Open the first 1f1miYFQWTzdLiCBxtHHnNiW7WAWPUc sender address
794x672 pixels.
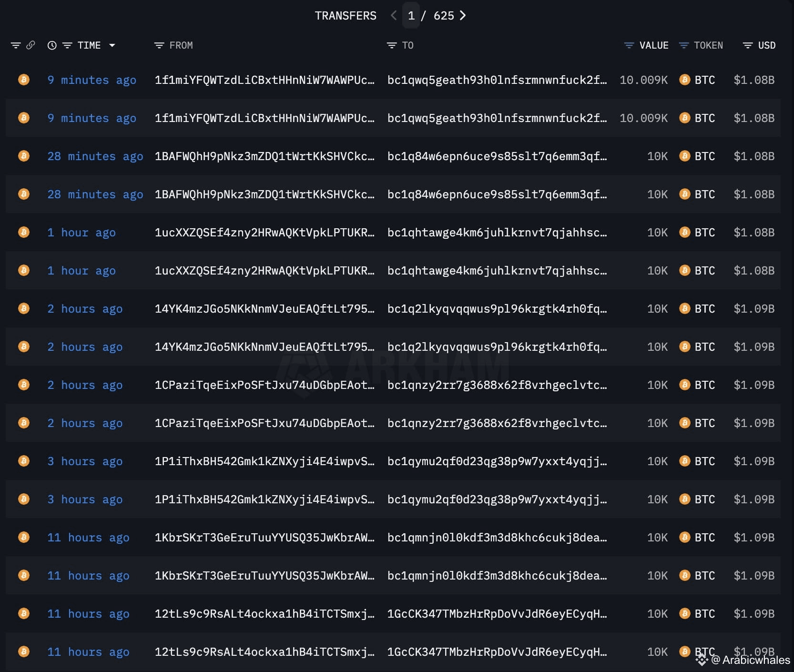265,80
